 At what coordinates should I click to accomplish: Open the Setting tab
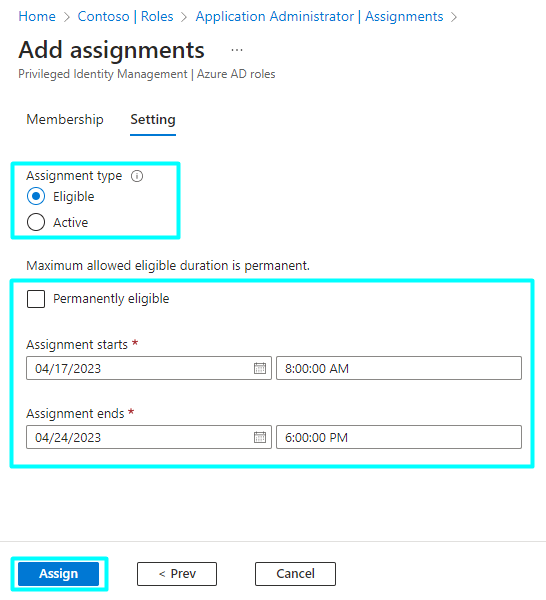[x=153, y=119]
